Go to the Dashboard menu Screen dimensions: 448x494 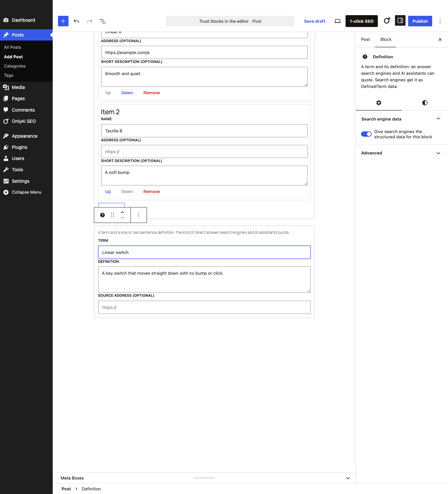[x=26, y=20]
